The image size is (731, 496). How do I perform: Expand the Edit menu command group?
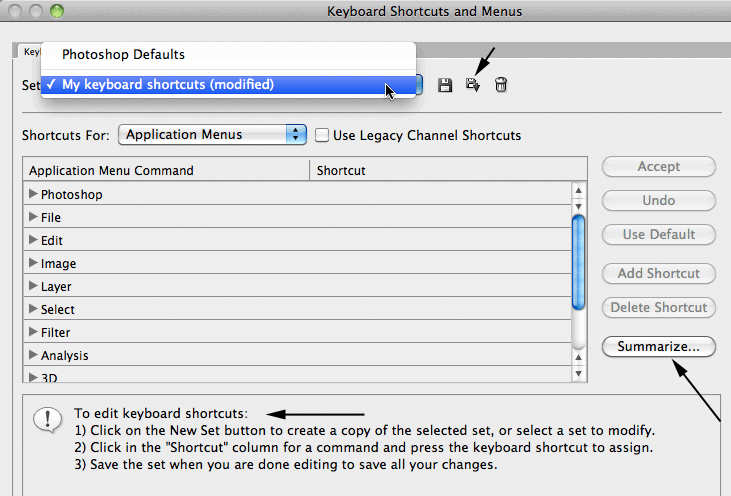(x=33, y=240)
